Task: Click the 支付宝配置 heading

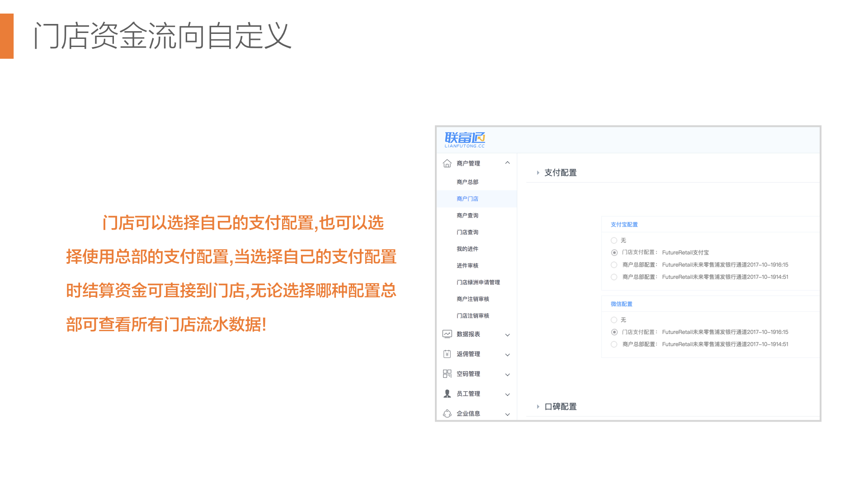Action: click(624, 225)
